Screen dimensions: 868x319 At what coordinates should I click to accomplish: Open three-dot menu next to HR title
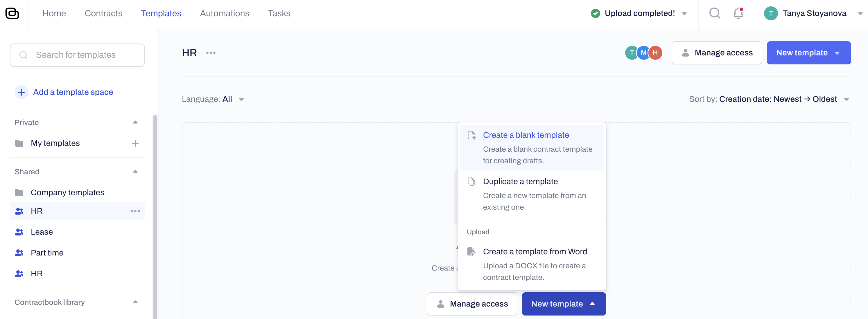pos(211,53)
